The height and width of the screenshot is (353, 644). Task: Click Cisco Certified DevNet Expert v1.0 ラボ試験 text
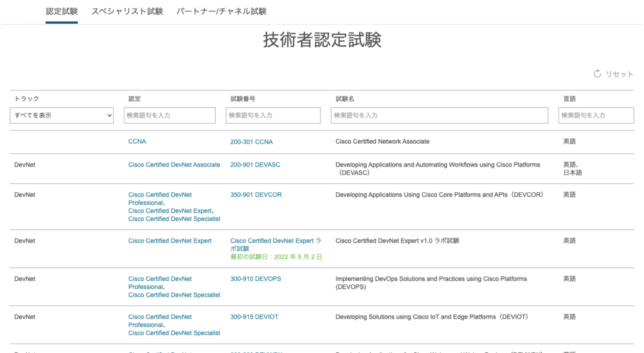(x=397, y=241)
